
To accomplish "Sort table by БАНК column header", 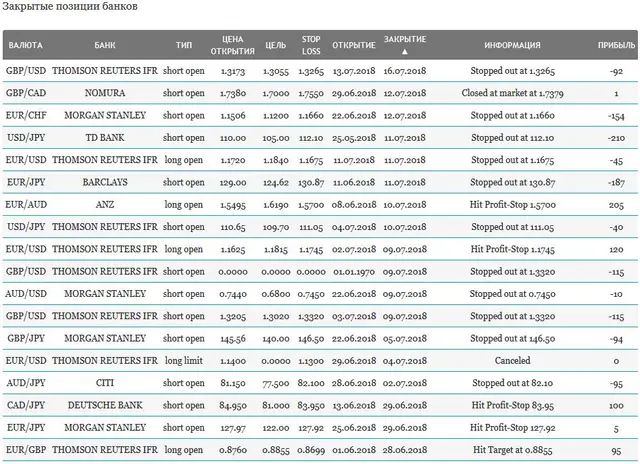I will click(x=105, y=45).
